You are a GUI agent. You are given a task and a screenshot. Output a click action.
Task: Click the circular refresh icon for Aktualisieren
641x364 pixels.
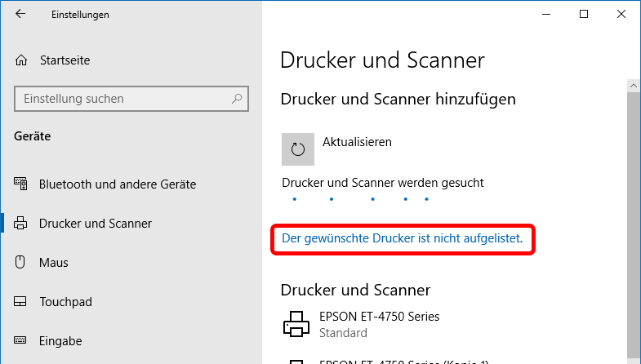point(298,149)
